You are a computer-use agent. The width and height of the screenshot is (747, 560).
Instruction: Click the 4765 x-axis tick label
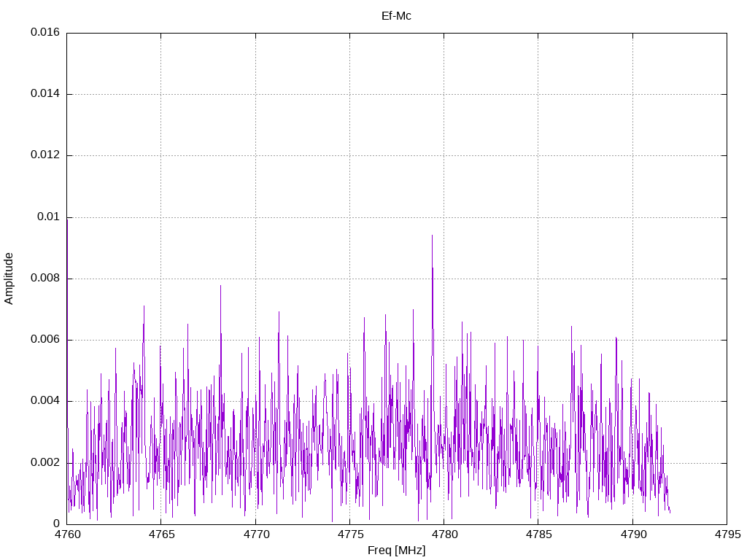(161, 534)
